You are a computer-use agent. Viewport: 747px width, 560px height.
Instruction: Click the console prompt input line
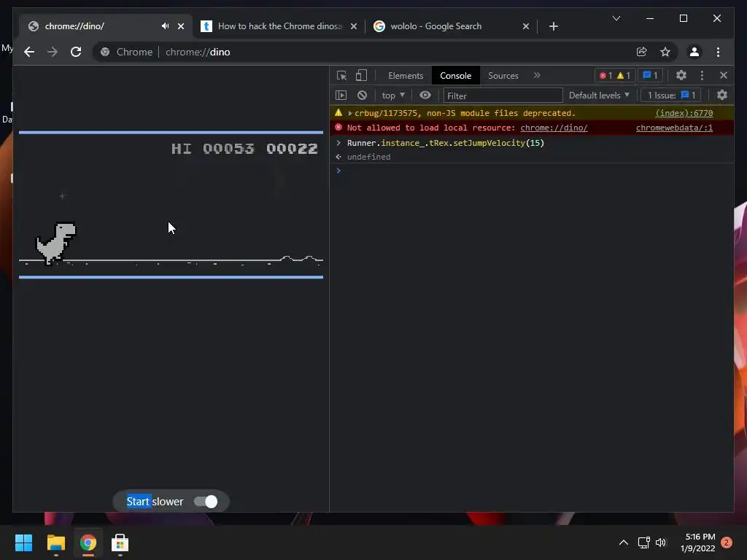[x=533, y=171]
